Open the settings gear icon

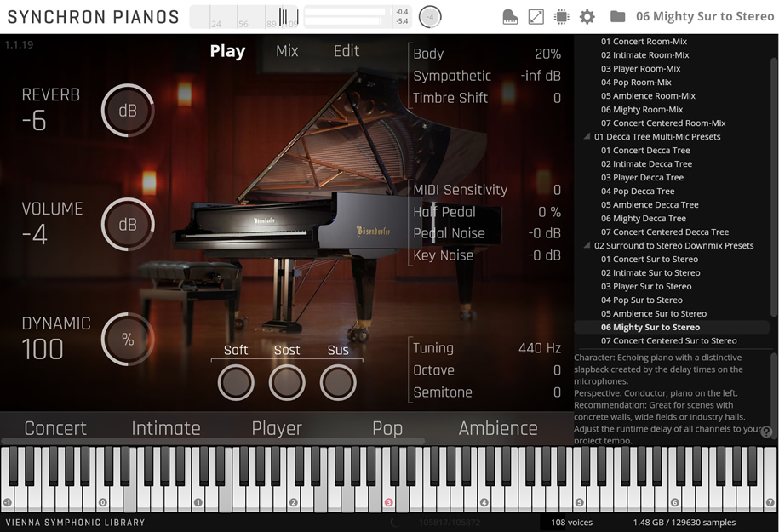(x=587, y=17)
